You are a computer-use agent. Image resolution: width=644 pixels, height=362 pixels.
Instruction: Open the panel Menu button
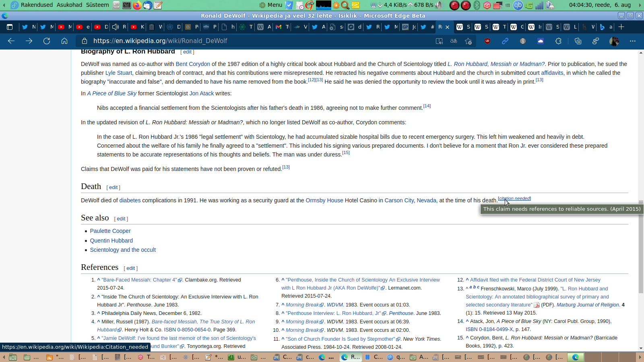tap(271, 5)
